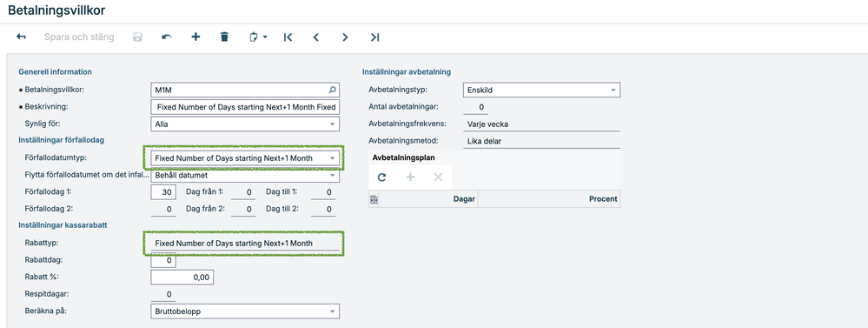Click the undo icon in toolbar
The image size is (868, 328).
pyautogui.click(x=167, y=37)
